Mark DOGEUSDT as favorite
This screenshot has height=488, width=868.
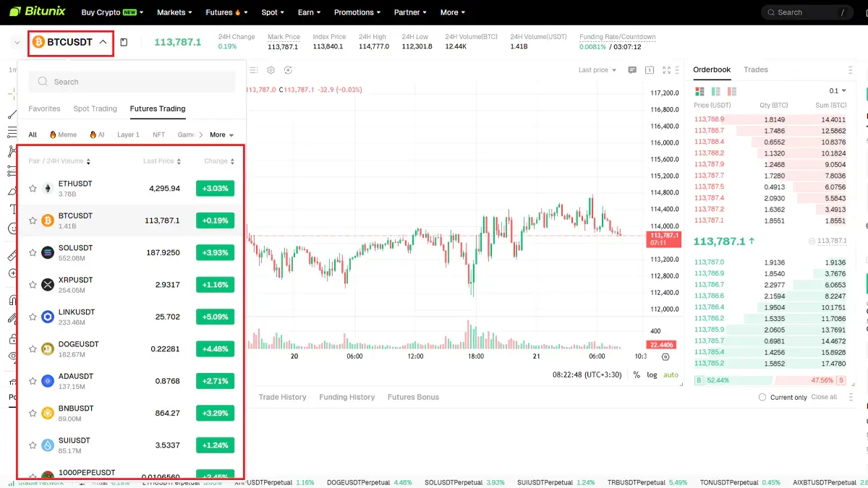(x=33, y=349)
